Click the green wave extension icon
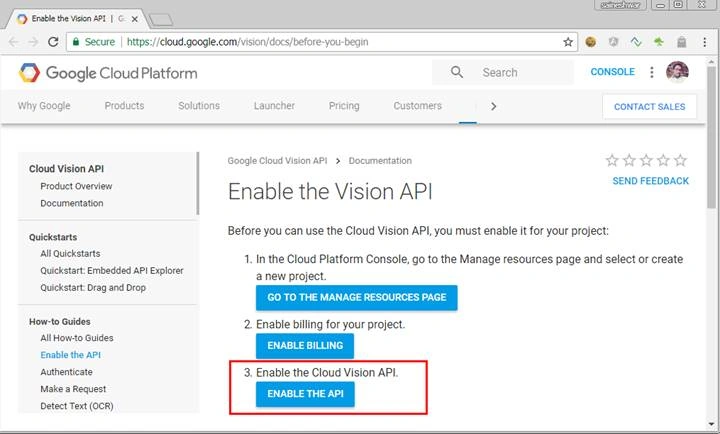This screenshot has width=720, height=434. [636, 42]
